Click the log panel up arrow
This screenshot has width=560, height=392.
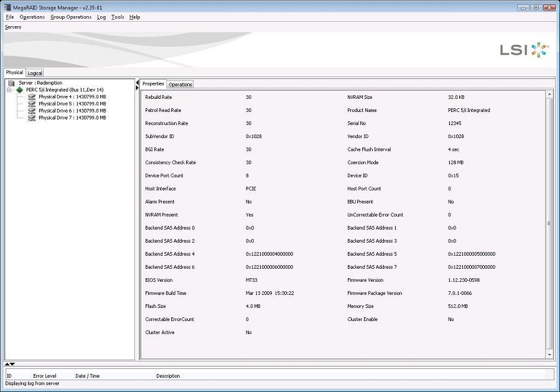[7, 364]
